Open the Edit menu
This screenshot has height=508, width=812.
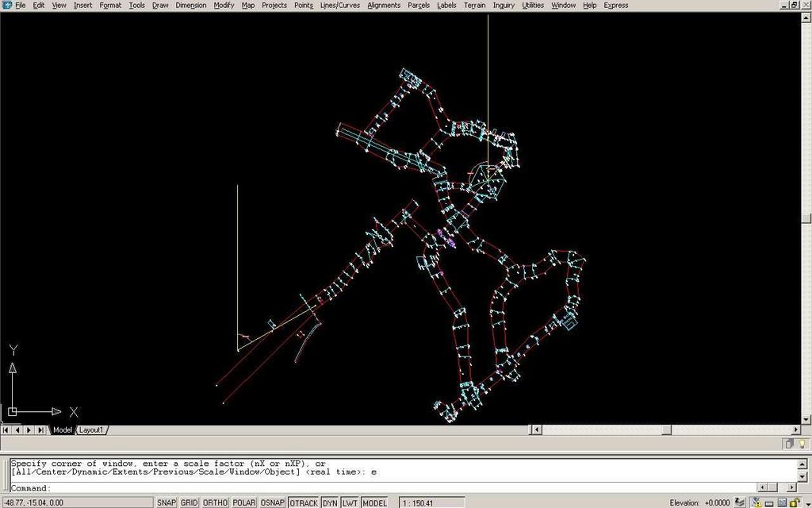[x=39, y=6]
